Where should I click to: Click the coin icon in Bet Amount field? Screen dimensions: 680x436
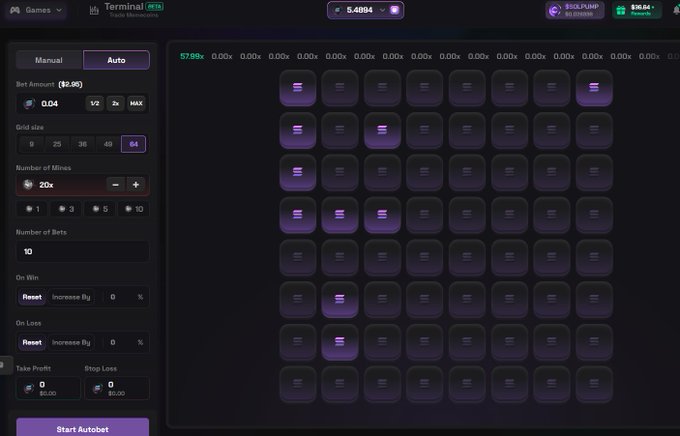click(x=29, y=103)
